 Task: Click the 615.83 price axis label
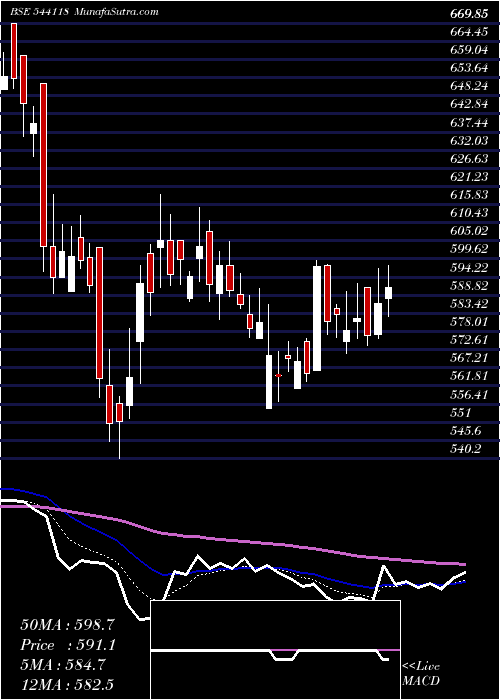[469, 195]
